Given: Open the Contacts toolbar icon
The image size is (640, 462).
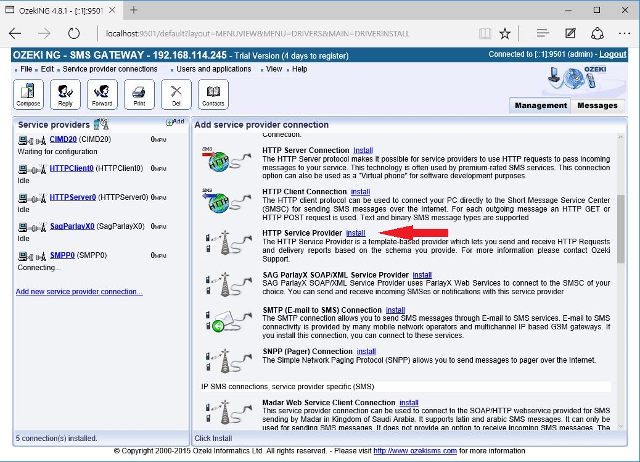Looking at the screenshot, I should [x=213, y=95].
